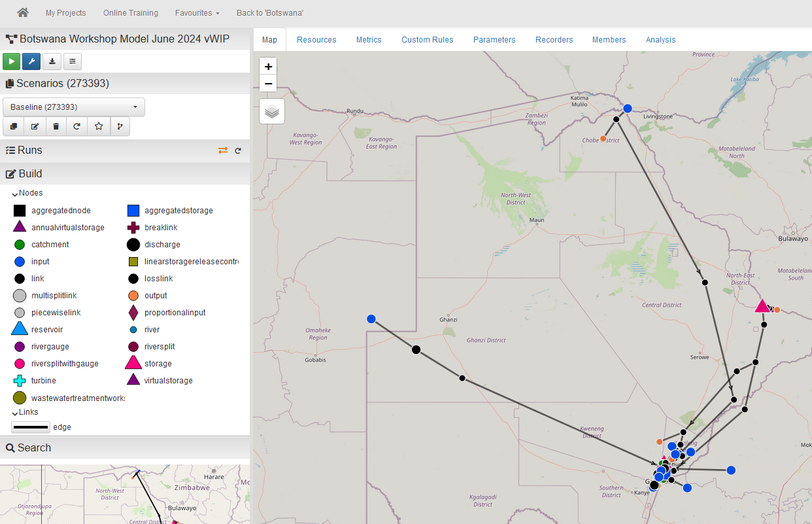Open the map layers switcher icon
812x524 pixels.
pyautogui.click(x=272, y=111)
